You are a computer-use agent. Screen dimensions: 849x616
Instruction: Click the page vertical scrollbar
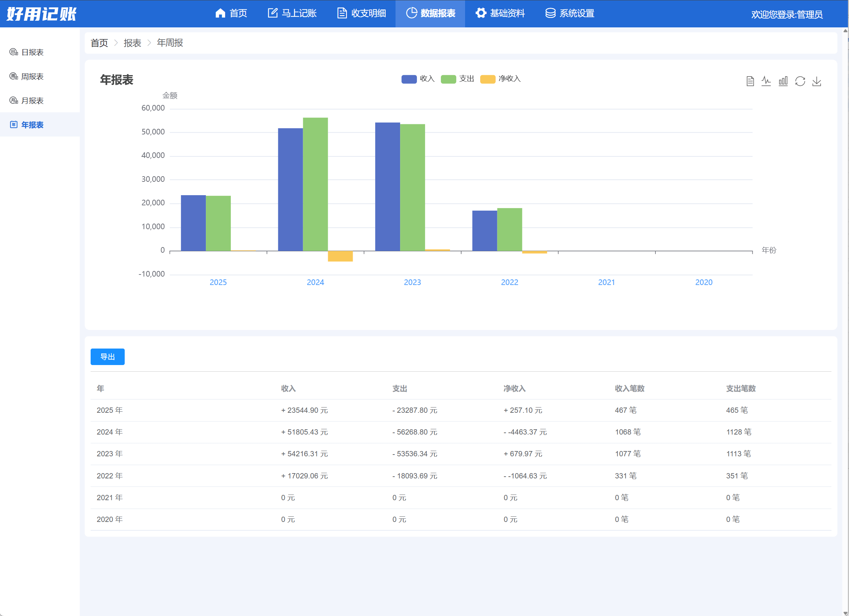click(845, 322)
